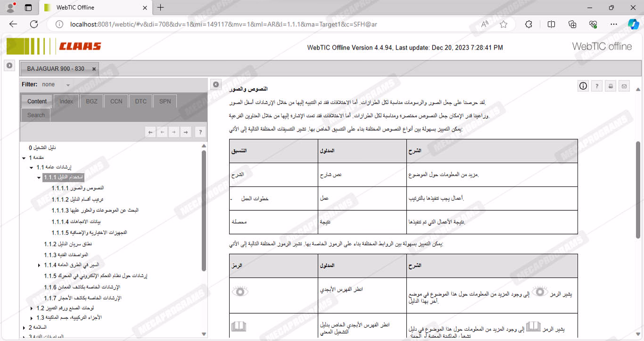Click the browser Extensions puzzle icon
This screenshot has height=341, width=644.
pyautogui.click(x=528, y=25)
